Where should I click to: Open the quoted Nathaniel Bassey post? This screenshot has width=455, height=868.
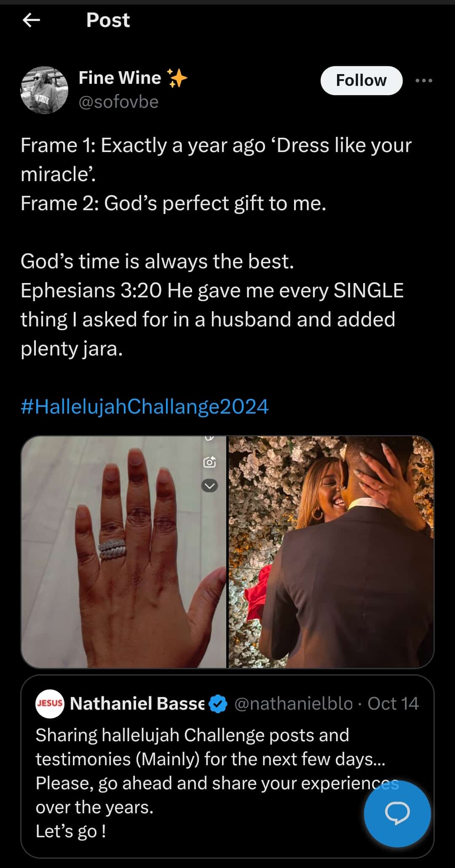click(x=227, y=766)
